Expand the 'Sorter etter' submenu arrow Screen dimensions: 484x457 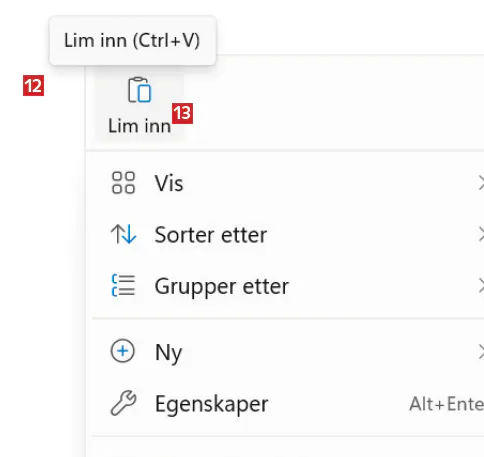pyautogui.click(x=481, y=234)
